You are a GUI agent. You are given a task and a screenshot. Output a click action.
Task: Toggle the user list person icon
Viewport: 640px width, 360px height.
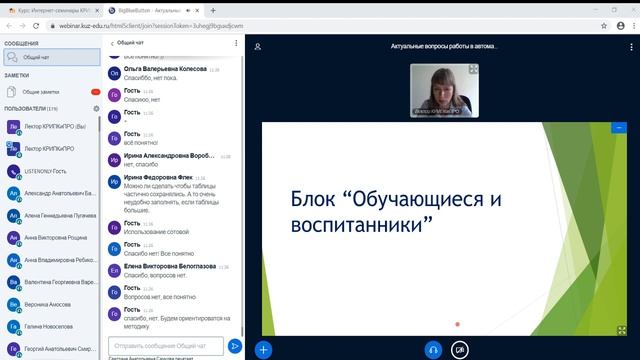[258, 47]
